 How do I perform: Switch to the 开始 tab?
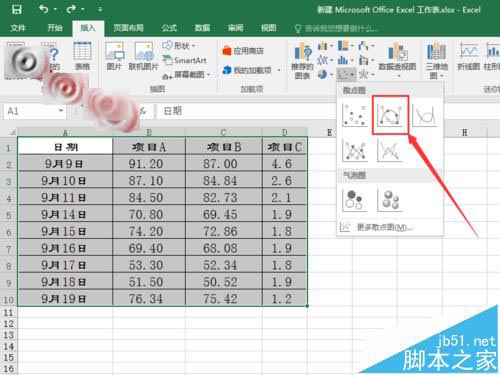click(x=55, y=28)
